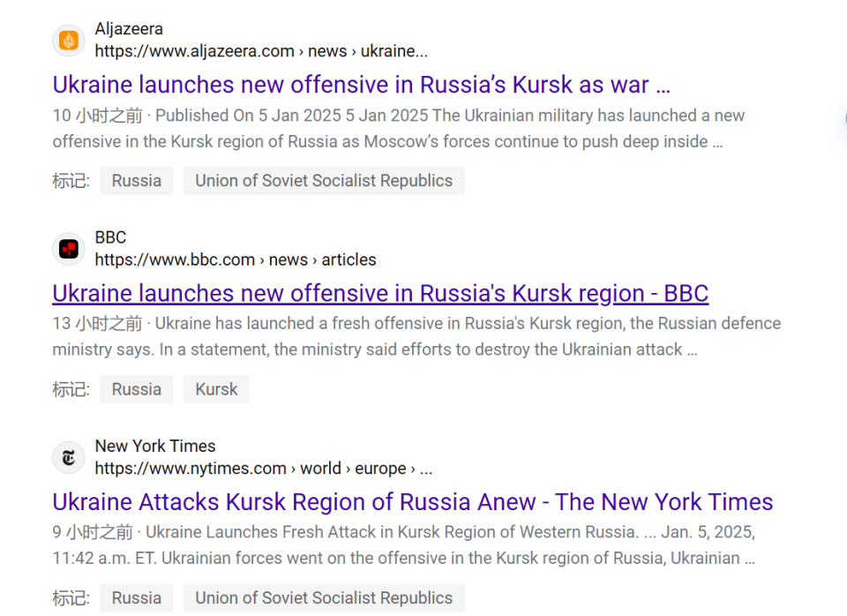This screenshot has height=616, width=847.
Task: Open BBC Kursk region headline link
Action: click(380, 293)
